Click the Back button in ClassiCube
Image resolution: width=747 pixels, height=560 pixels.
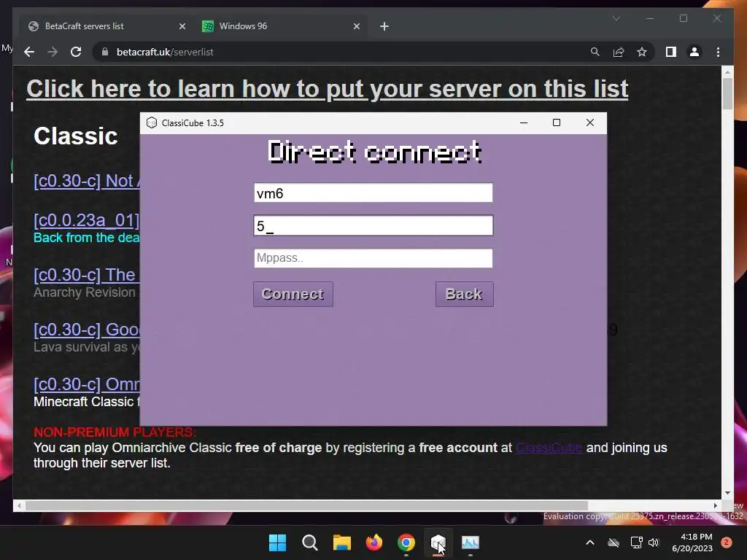point(464,295)
